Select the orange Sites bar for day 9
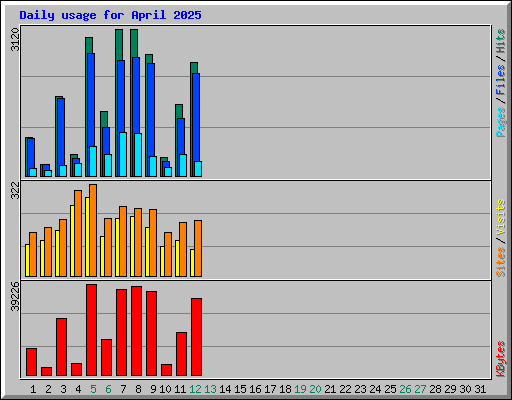Image resolution: width=512 pixels, height=400 pixels. pos(153,243)
